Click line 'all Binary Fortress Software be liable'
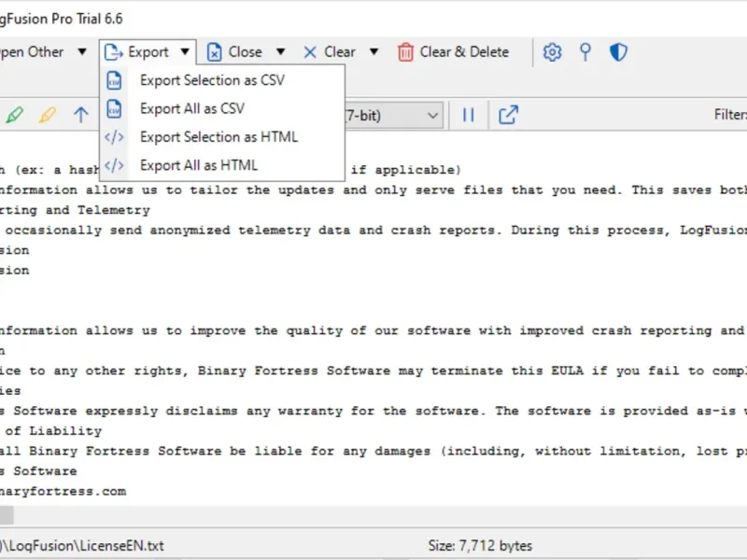The width and height of the screenshot is (747, 560). tap(373, 451)
